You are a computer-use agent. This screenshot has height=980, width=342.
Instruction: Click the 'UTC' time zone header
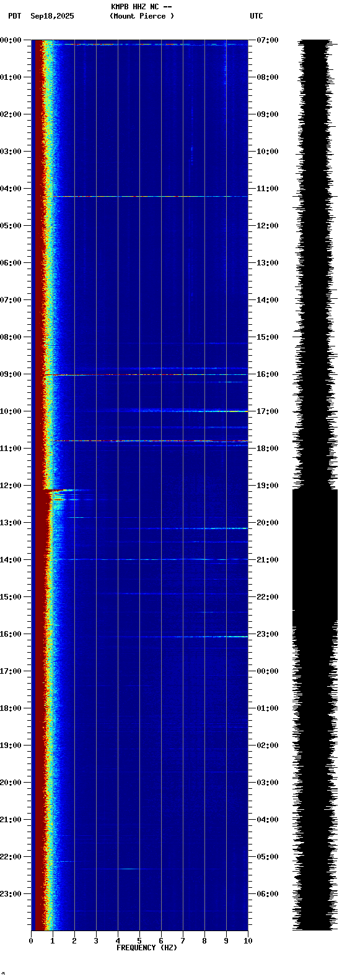(256, 16)
